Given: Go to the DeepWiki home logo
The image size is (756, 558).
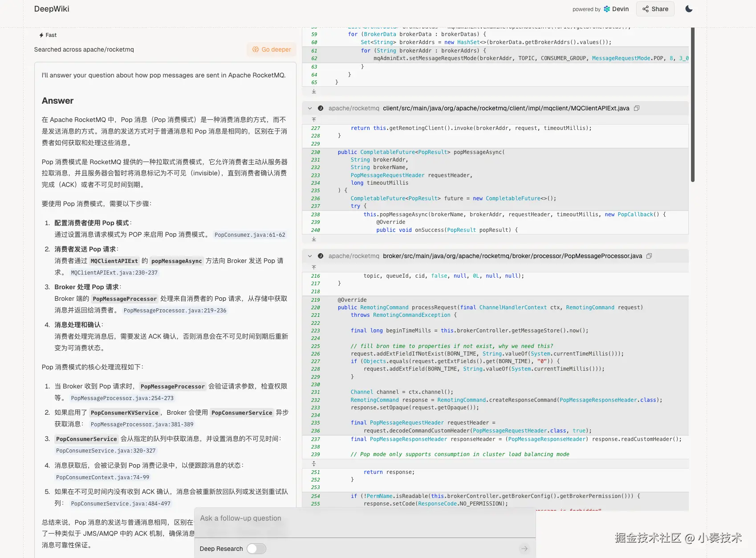Looking at the screenshot, I should point(52,9).
